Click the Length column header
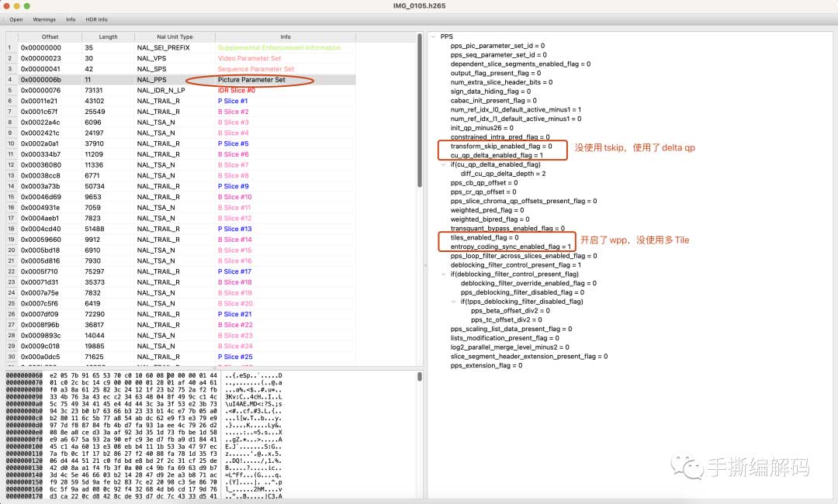The image size is (838, 504). point(109,36)
